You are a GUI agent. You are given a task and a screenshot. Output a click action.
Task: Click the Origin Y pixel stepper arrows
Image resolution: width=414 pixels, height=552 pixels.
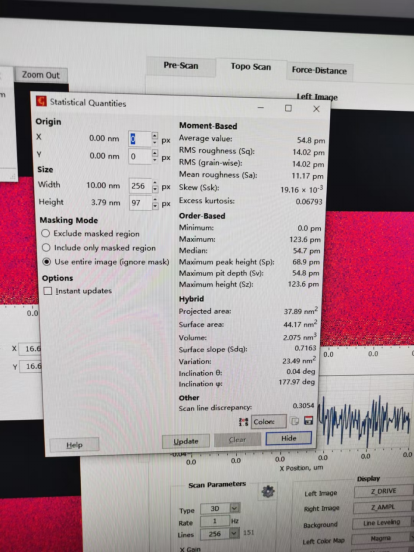[155, 156]
